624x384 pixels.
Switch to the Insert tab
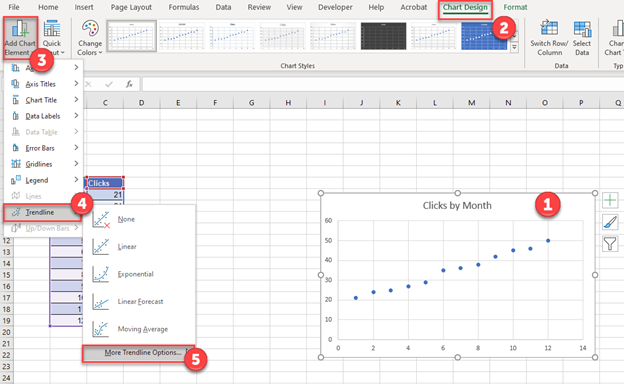pyautogui.click(x=84, y=7)
